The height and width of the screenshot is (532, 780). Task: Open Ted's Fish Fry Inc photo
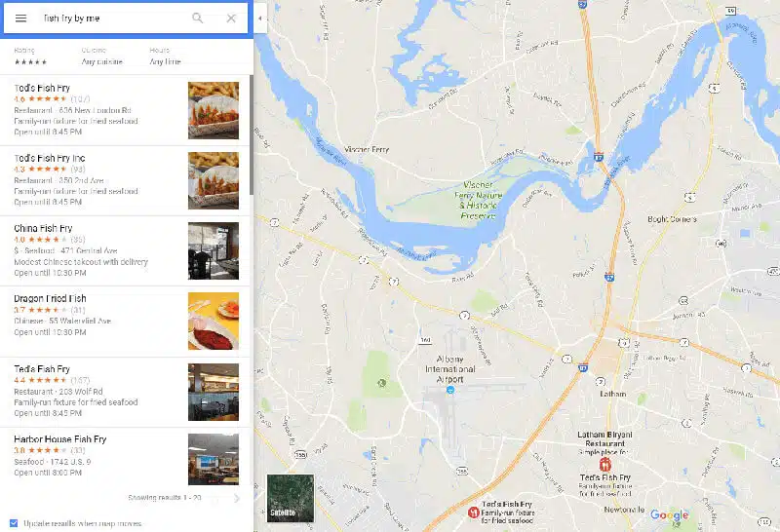click(x=214, y=180)
